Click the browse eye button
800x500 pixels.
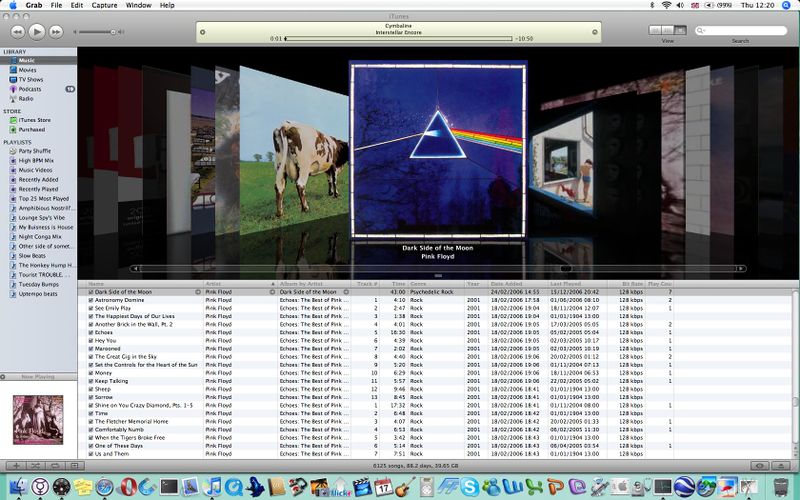760,466
